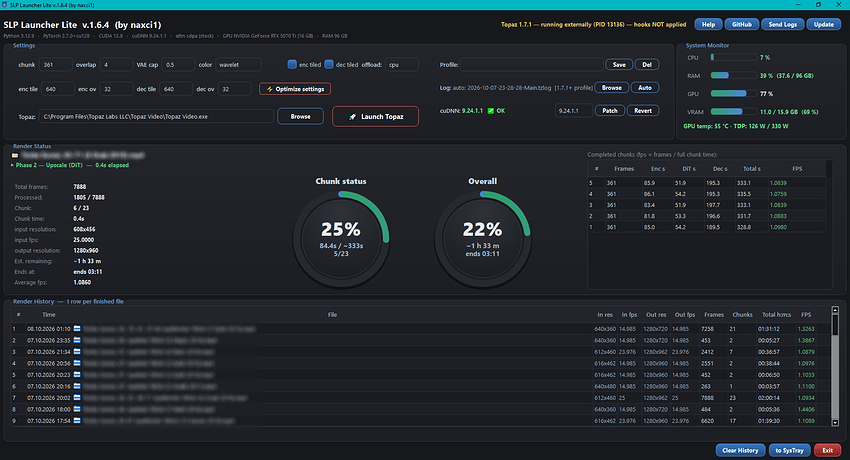Select completed chunk row 5

706,183
